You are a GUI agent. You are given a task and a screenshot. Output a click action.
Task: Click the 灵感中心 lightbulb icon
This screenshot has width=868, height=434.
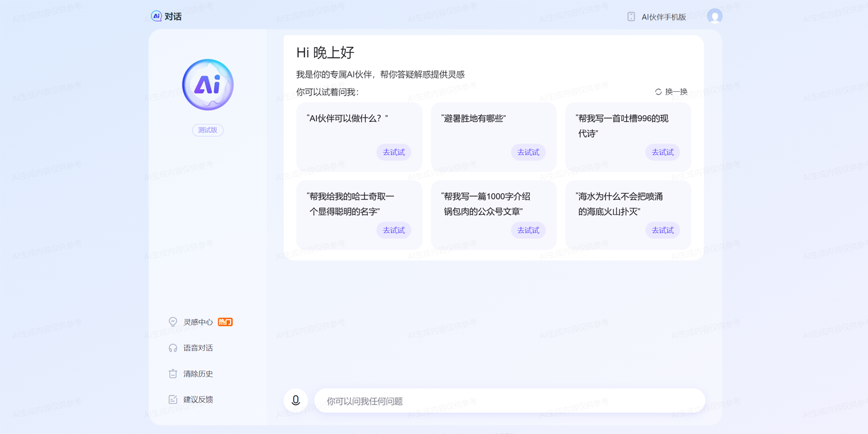[173, 322]
